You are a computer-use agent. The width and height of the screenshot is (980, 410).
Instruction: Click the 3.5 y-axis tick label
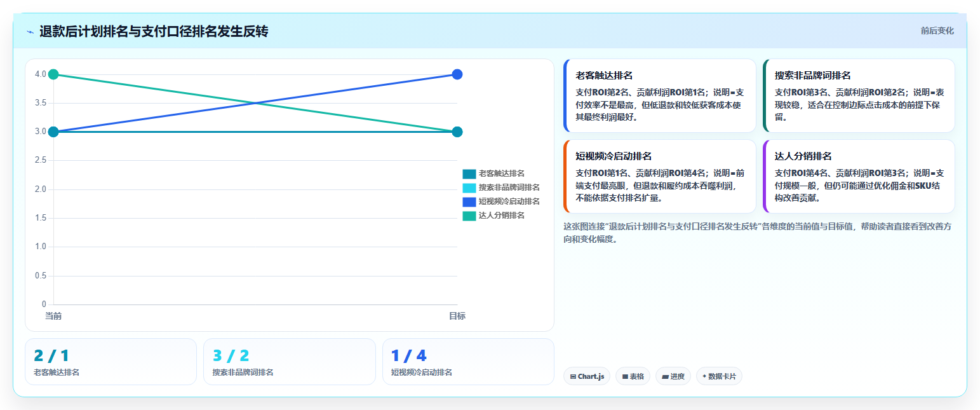(41, 103)
